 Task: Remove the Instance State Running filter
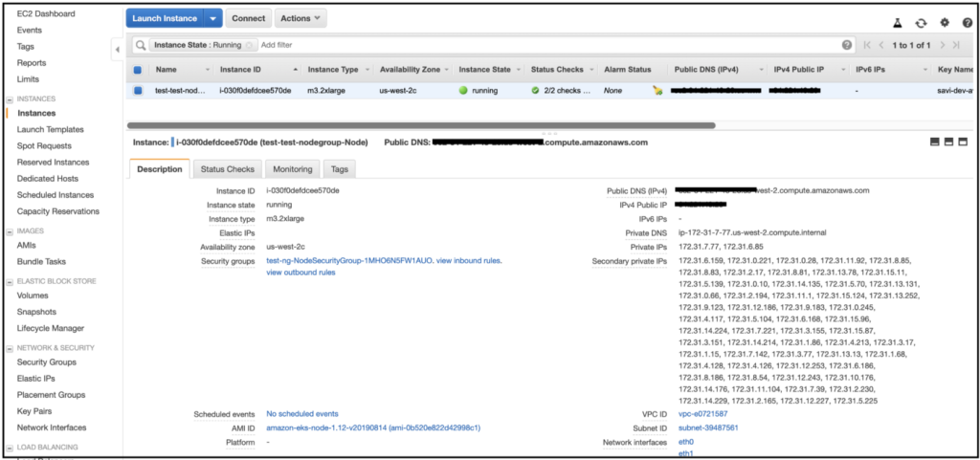249,45
